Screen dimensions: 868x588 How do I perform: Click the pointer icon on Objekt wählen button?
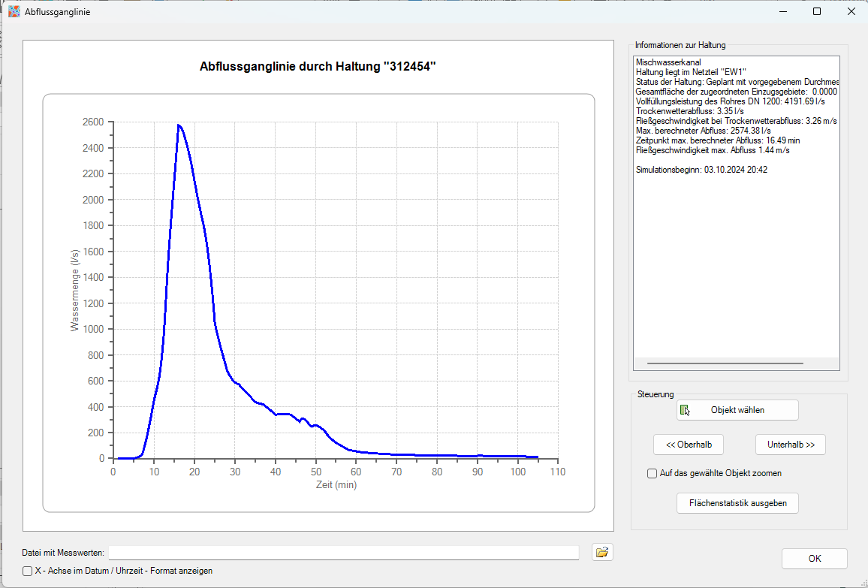tap(684, 410)
